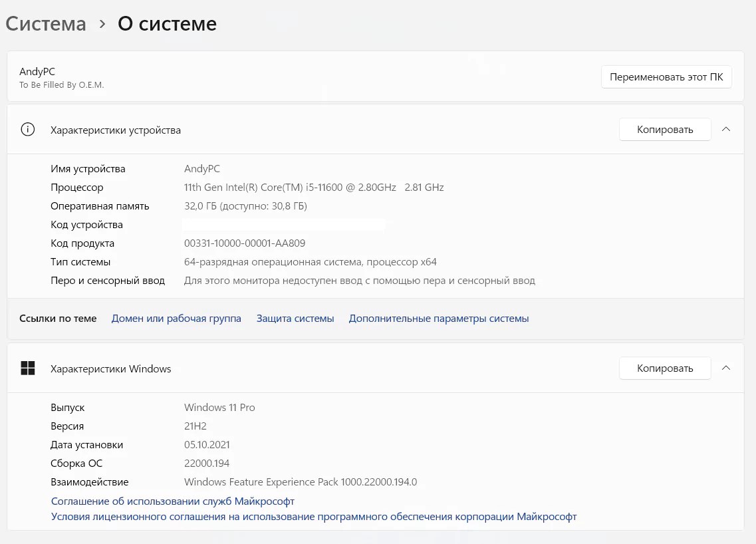Viewport: 756px width, 544px height.
Task: Click the 'To Be Filled By O.E.M.' text
Action: coord(62,85)
